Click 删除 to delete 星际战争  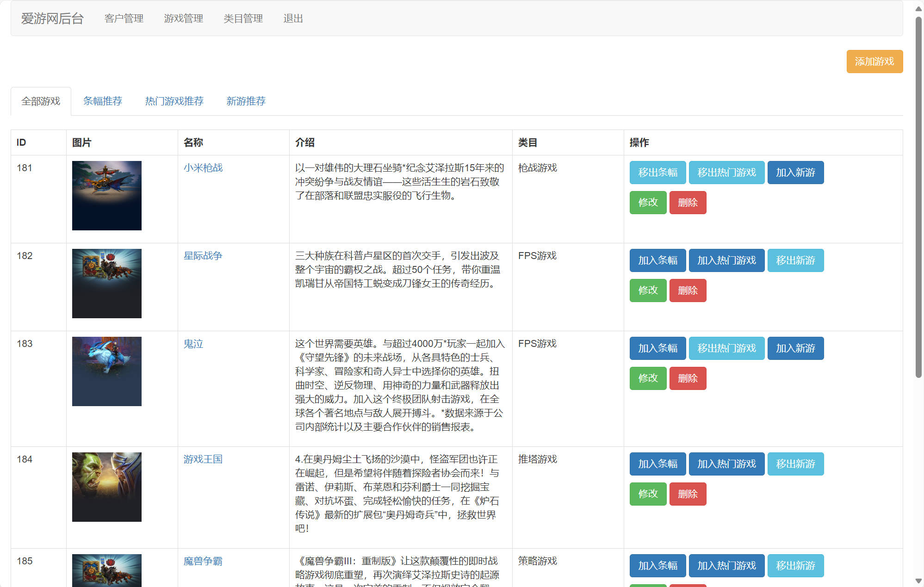[x=688, y=290]
